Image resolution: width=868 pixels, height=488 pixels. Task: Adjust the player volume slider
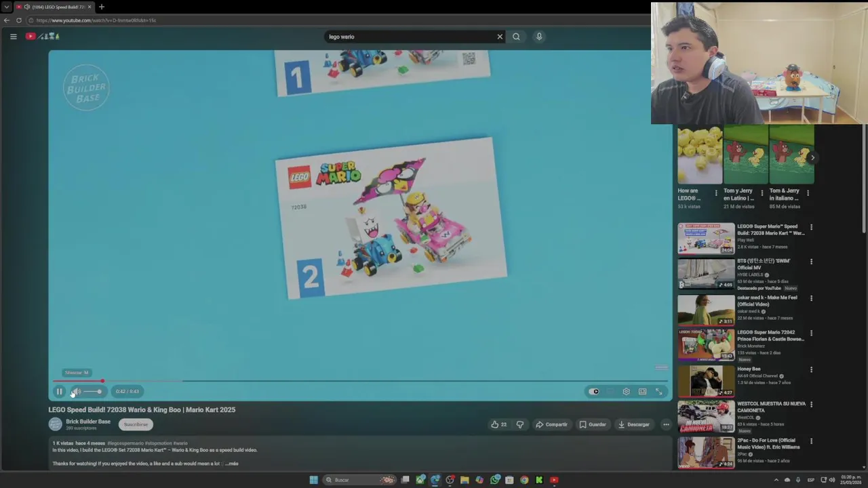point(93,391)
